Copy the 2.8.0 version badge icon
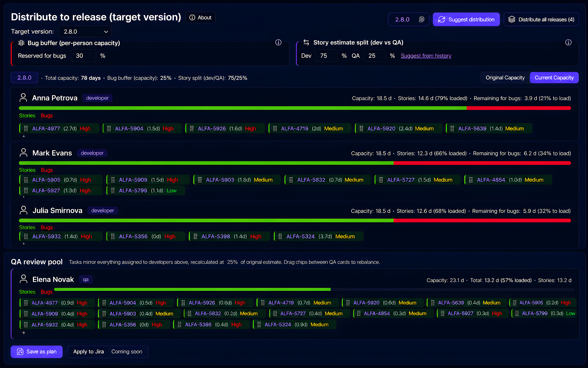 422,19
